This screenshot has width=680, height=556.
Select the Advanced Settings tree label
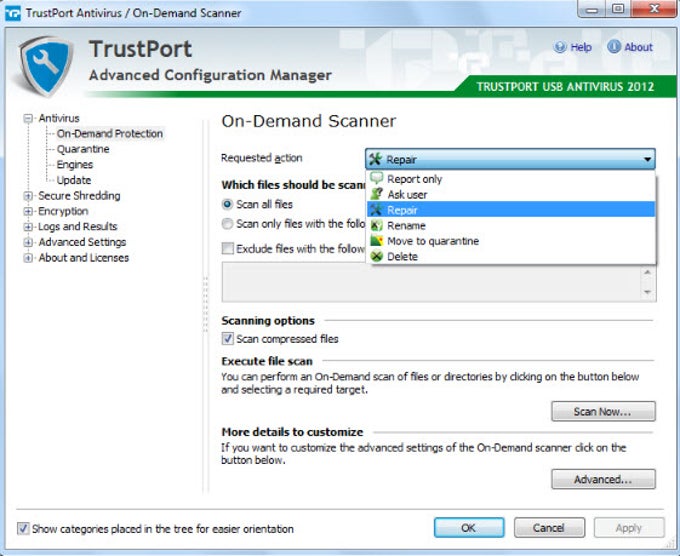(82, 242)
